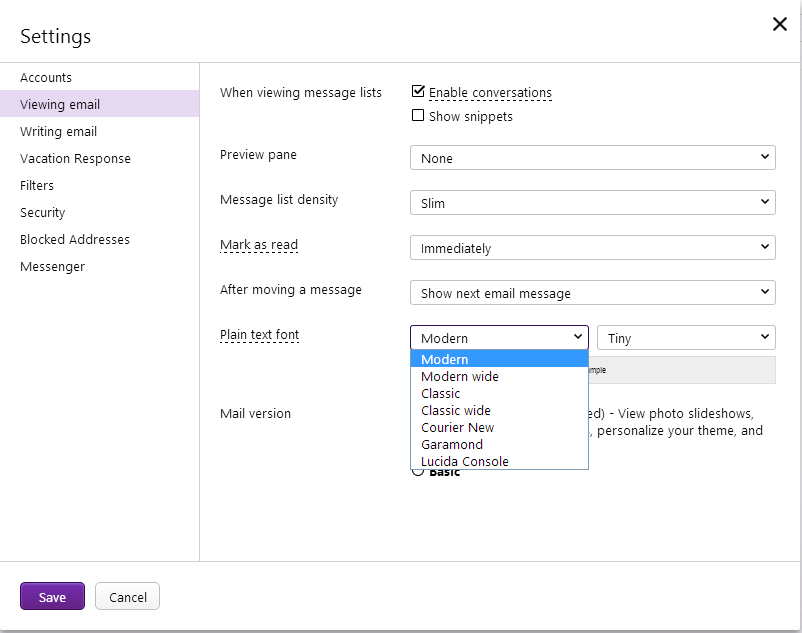Viewport: 802px width, 633px height.
Task: Close the Settings dialog with X
Action: [x=780, y=25]
